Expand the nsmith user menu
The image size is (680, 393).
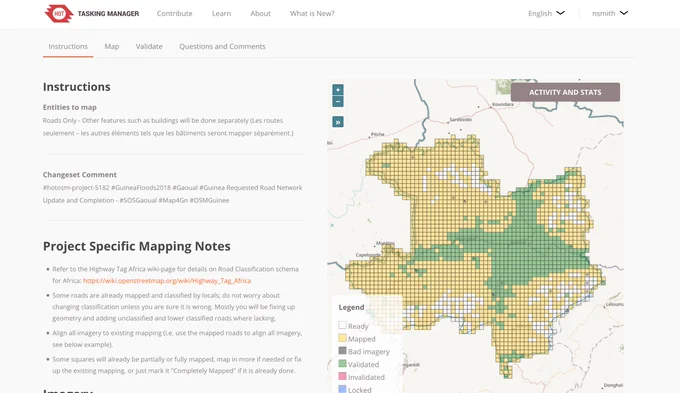click(x=610, y=13)
